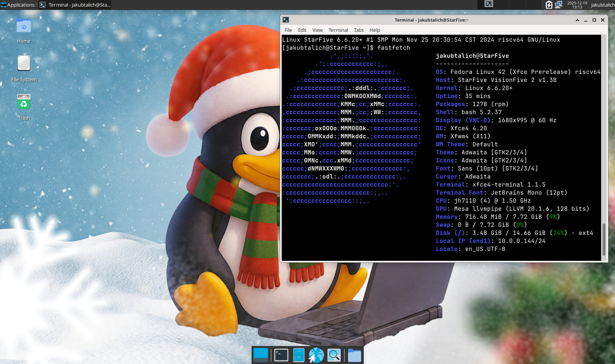The image size is (615, 364).
Task: Open File Manager cabinet icon in dock
Action: tap(299, 355)
